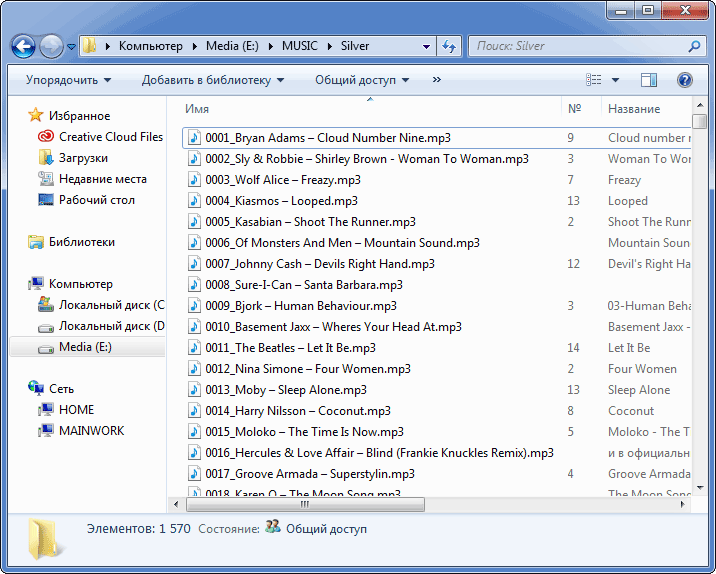
Task: Expand the Общий доступ menu
Action: [362, 80]
